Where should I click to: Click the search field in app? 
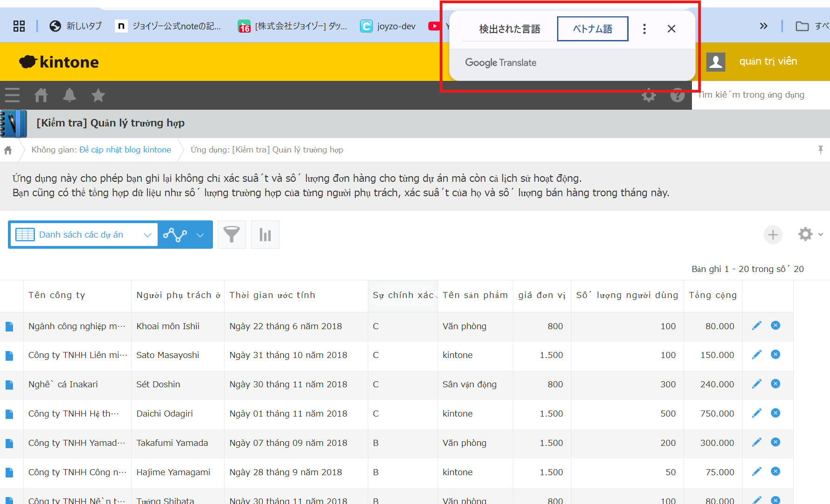click(761, 95)
